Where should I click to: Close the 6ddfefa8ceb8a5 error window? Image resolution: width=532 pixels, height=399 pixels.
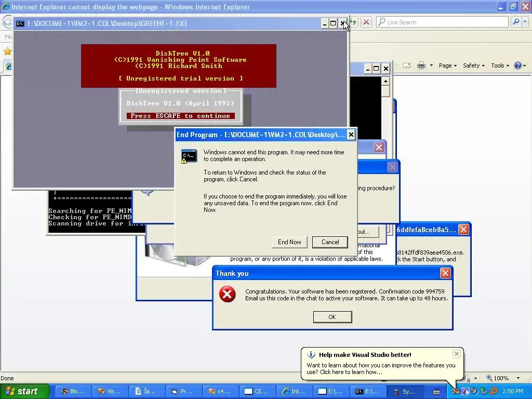coord(463,230)
